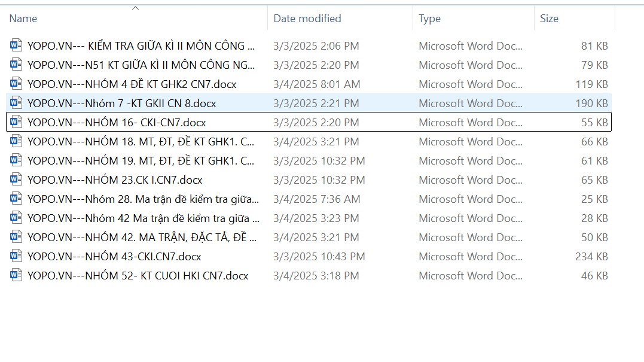Sort files by Date modified header
This screenshot has width=644, height=362.
coord(307,19)
